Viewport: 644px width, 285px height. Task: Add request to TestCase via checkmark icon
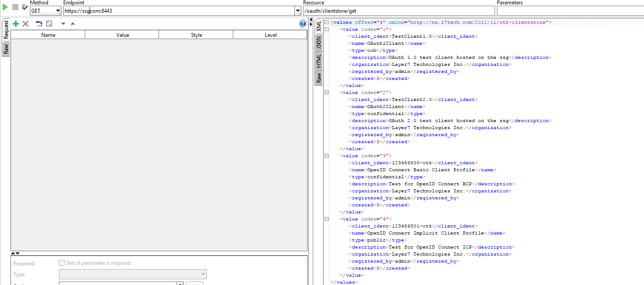click(24, 7)
